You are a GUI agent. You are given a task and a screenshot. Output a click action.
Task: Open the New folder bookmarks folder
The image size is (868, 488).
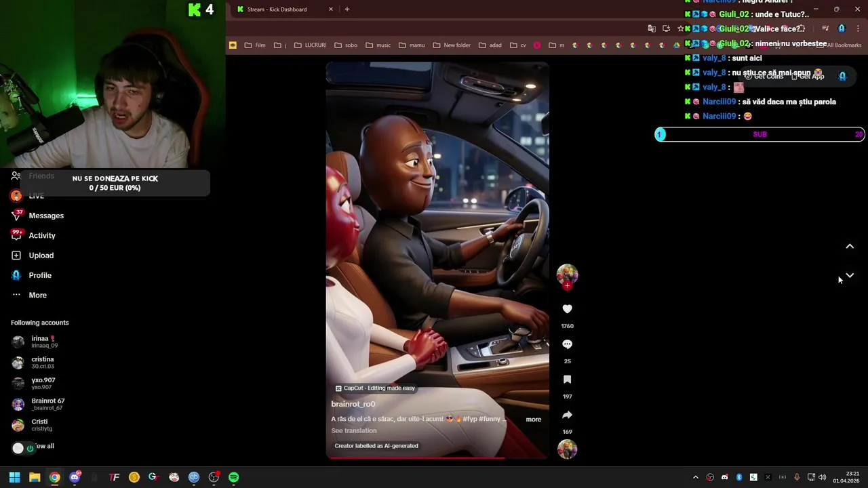tap(452, 45)
